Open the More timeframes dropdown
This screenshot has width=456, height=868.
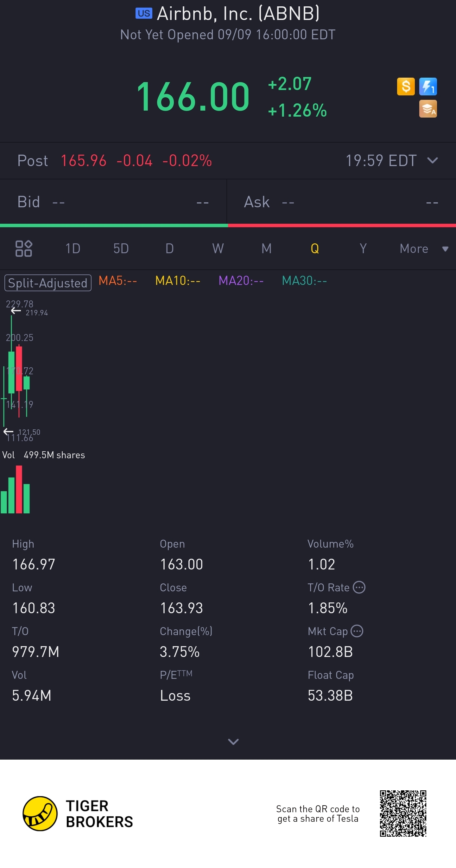[424, 249]
